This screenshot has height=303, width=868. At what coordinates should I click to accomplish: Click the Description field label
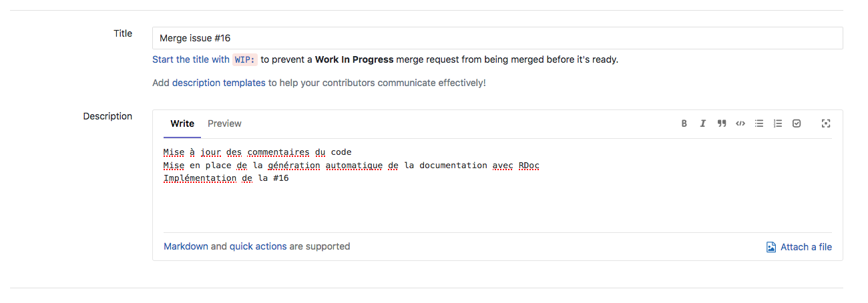pos(107,116)
